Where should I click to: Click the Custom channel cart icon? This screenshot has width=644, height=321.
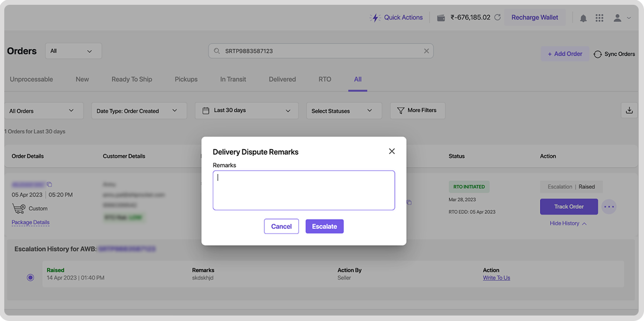point(18,208)
